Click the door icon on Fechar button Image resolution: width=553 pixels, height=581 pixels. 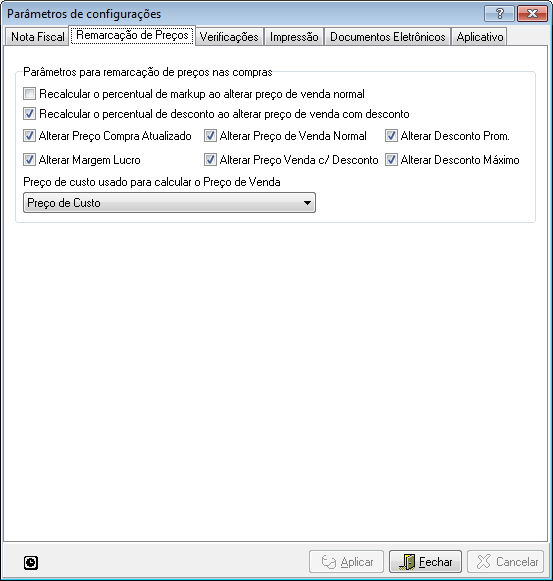[407, 562]
